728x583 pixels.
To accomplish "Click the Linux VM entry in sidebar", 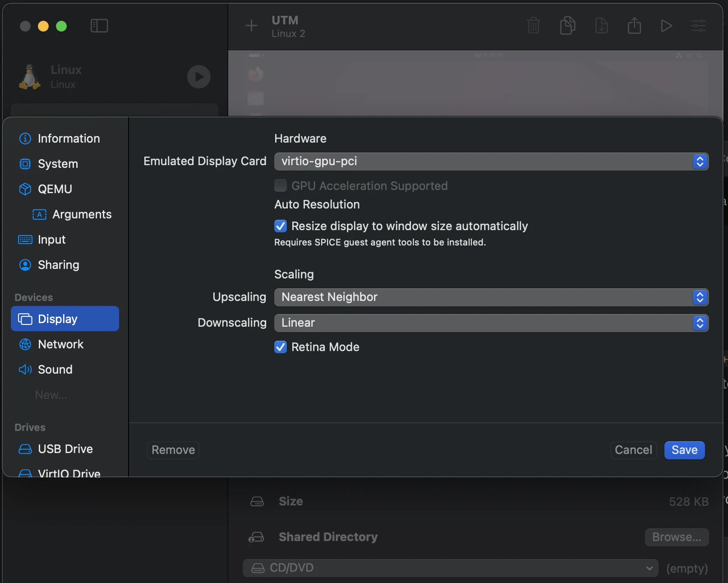I will [x=115, y=77].
